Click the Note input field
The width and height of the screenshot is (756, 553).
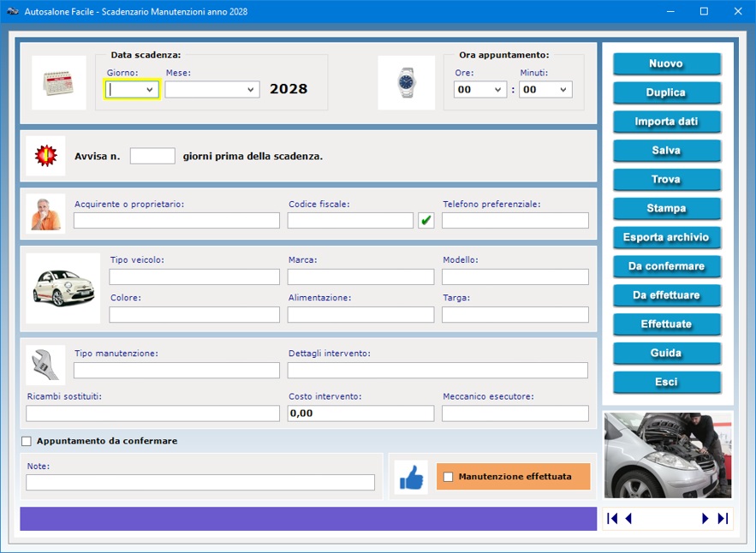200,482
